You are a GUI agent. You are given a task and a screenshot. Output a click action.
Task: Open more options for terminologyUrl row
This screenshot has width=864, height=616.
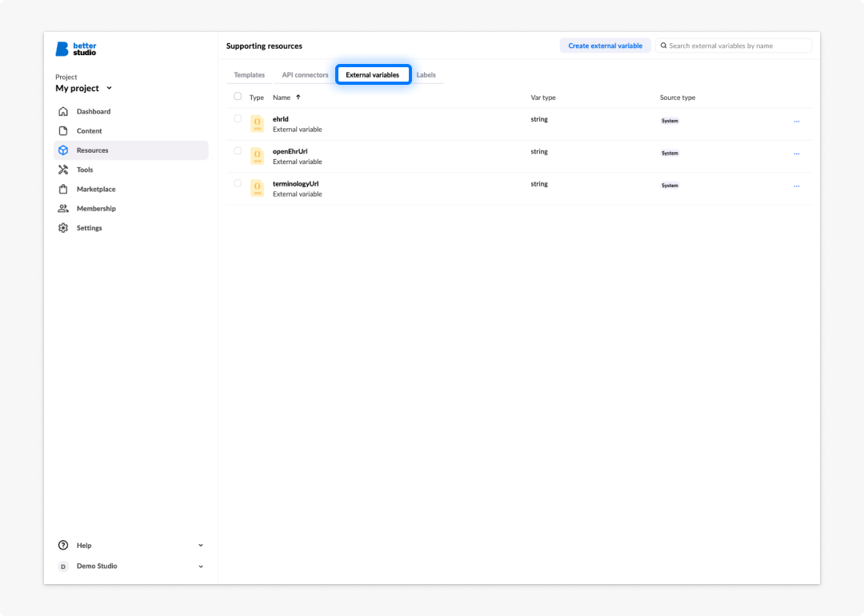[x=797, y=186]
